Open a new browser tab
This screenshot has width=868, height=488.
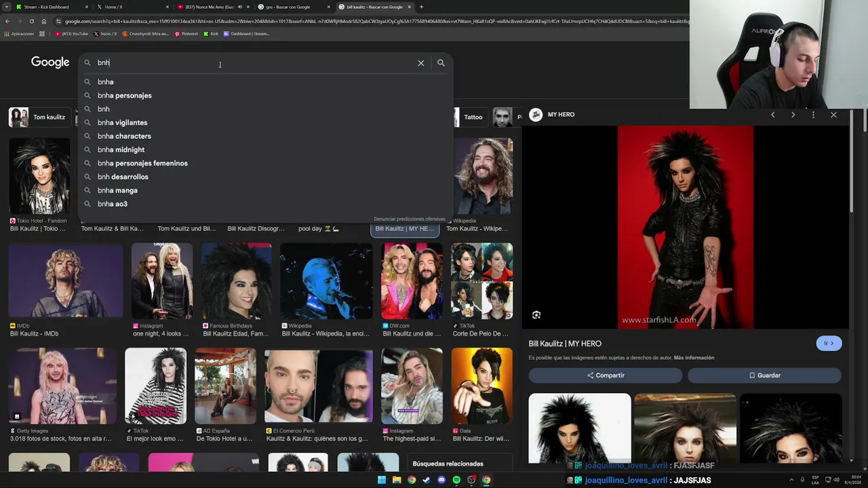[421, 7]
